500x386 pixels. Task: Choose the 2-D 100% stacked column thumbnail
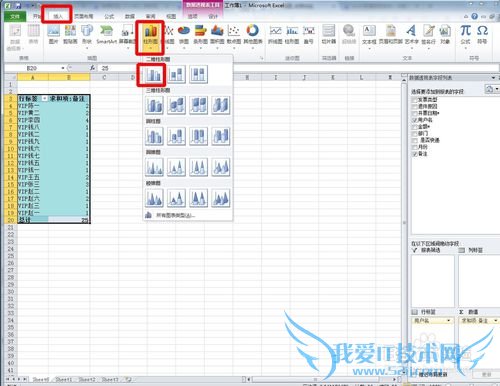198,74
